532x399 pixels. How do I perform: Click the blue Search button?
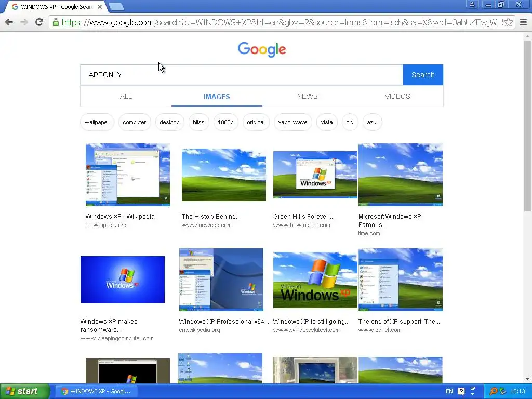[423, 75]
